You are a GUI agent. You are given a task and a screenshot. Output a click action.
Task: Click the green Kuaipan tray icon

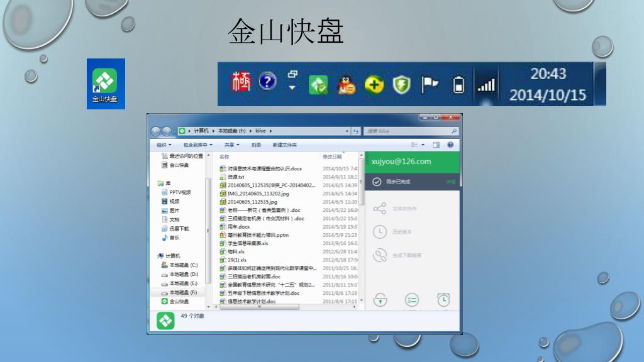pyautogui.click(x=318, y=85)
